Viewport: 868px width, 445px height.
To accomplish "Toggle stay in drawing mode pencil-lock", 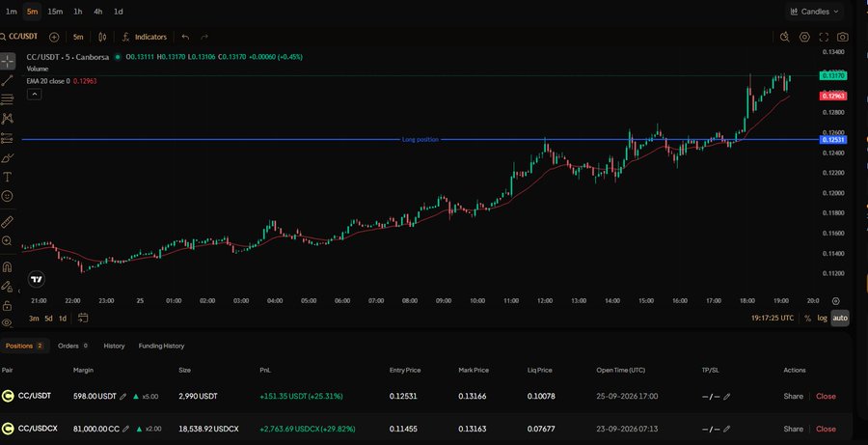I will point(7,287).
